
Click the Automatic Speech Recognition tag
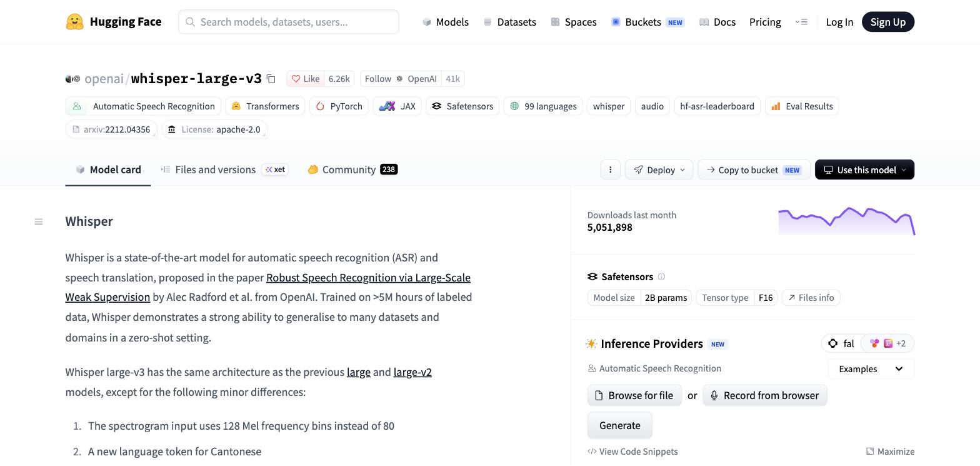[x=143, y=106]
